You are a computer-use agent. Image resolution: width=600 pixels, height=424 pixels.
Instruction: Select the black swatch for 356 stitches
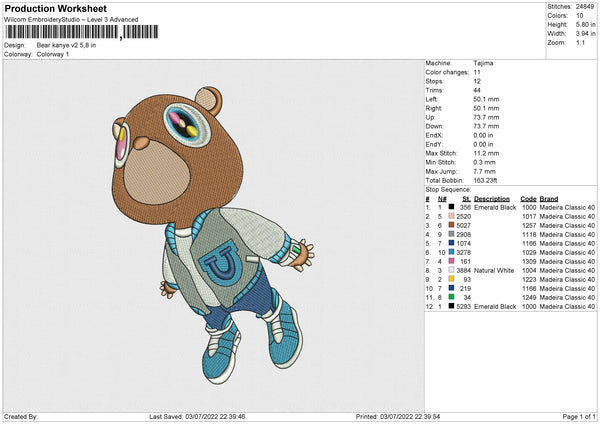coord(452,207)
